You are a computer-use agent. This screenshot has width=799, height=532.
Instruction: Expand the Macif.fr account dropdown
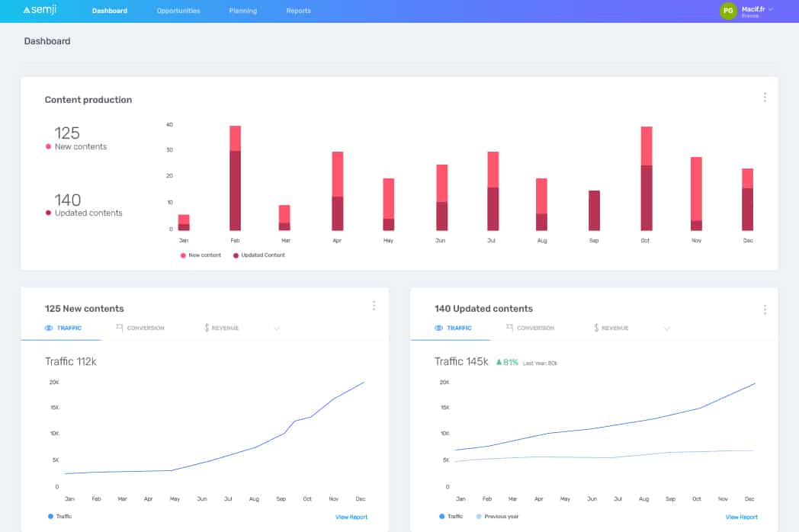[771, 9]
